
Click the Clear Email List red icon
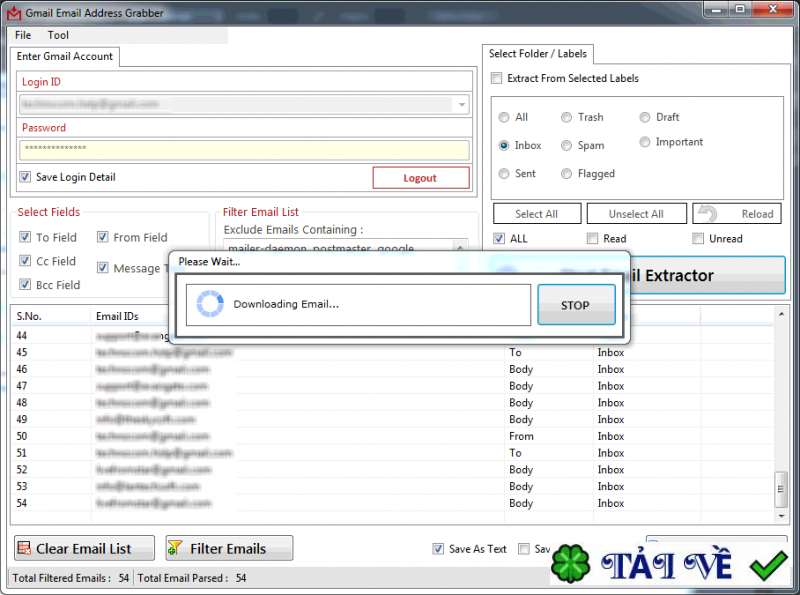[24, 548]
